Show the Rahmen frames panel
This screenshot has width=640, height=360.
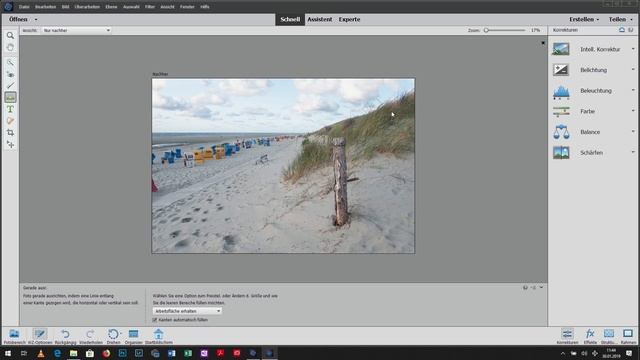coord(628,336)
